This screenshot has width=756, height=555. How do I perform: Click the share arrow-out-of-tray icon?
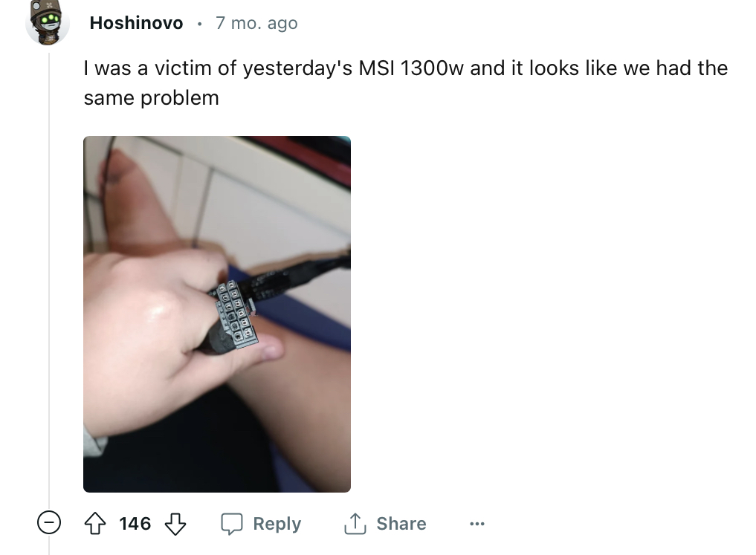[x=355, y=524]
